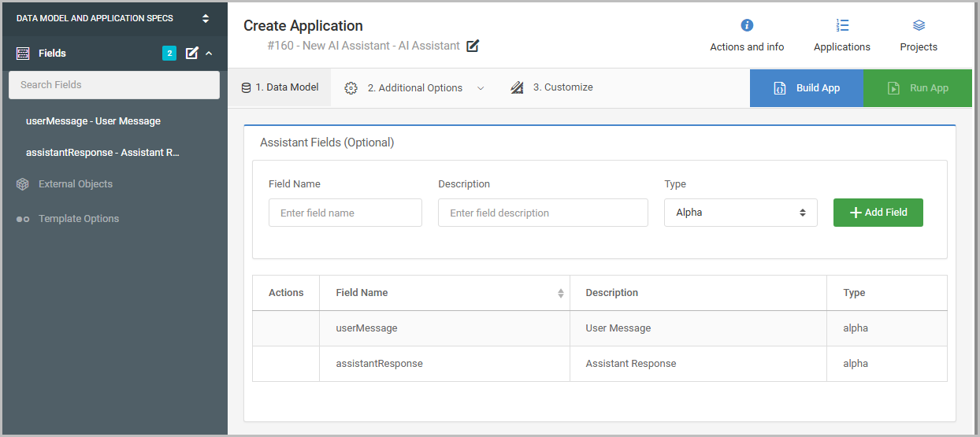Open the Type dropdown showing Alpha

[741, 213]
